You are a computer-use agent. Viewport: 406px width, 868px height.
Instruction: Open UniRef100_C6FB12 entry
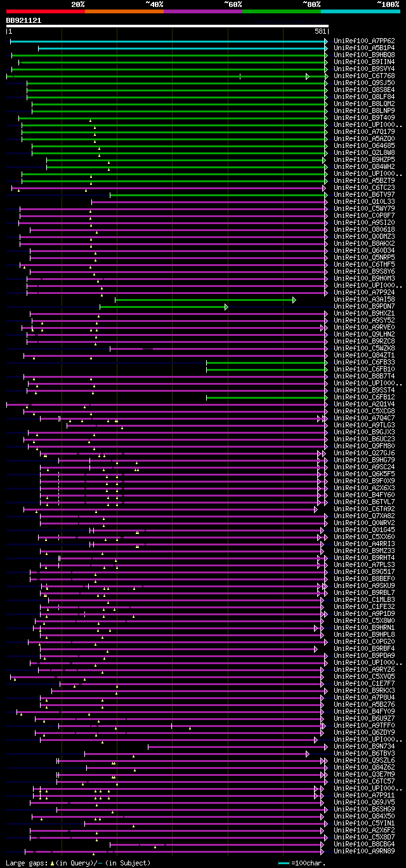(363, 397)
